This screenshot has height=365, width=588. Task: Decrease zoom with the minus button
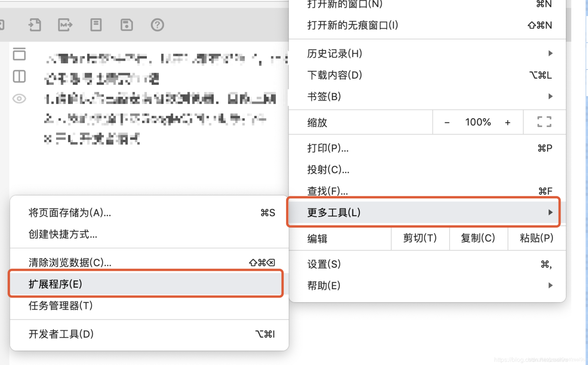pos(447,122)
